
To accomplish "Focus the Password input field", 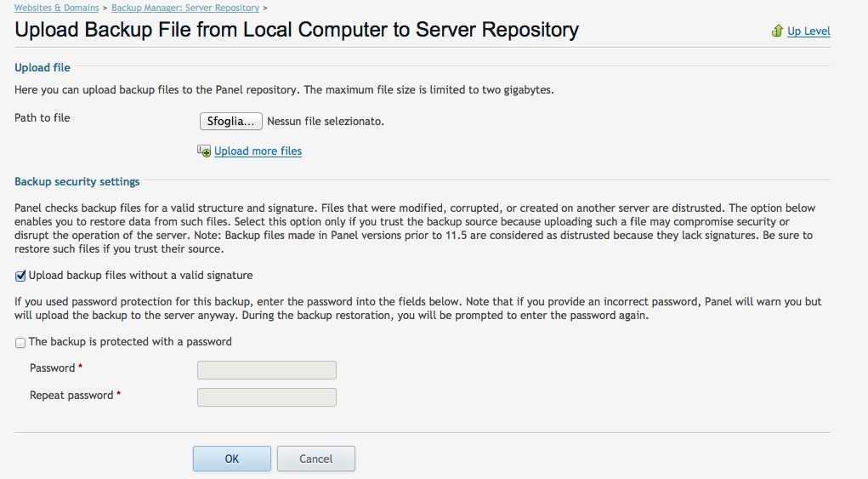I will 266,370.
